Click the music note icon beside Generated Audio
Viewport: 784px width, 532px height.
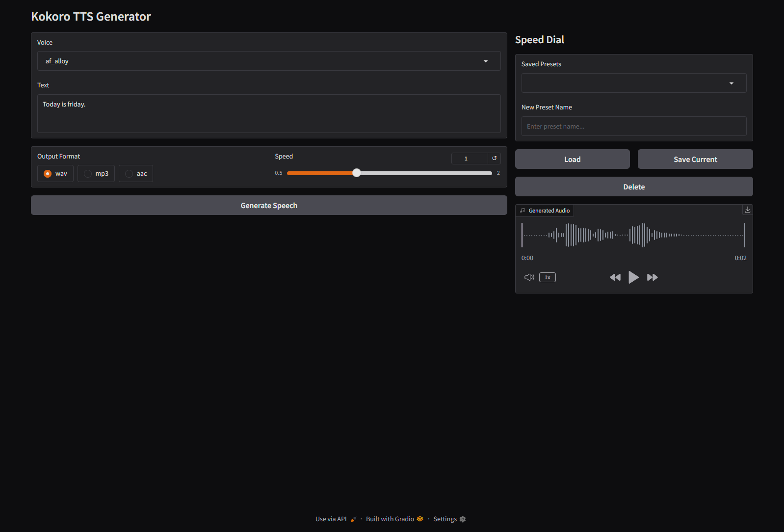coord(523,210)
